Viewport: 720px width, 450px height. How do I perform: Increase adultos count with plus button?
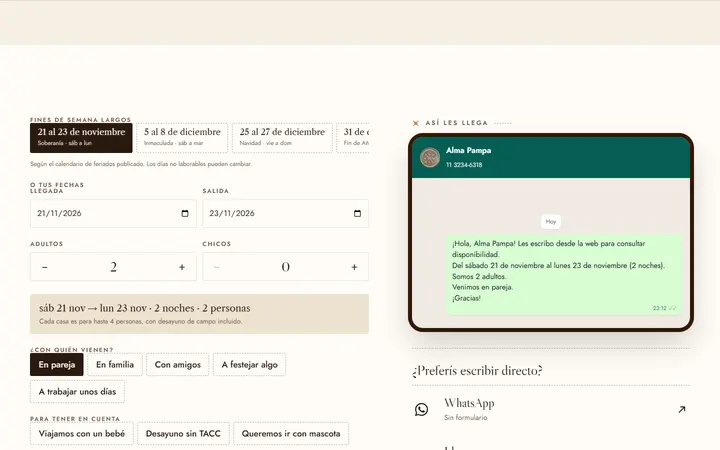182,267
